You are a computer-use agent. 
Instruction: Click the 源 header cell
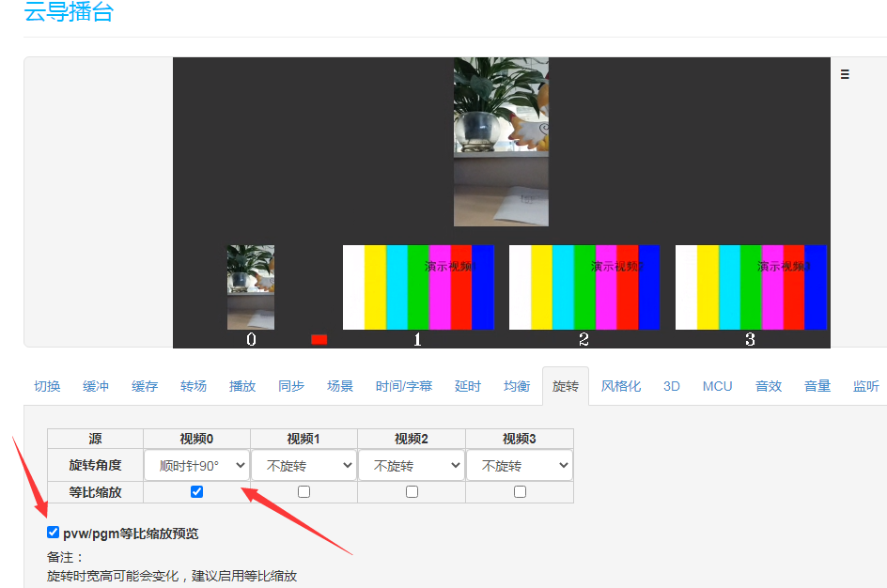[x=95, y=439]
